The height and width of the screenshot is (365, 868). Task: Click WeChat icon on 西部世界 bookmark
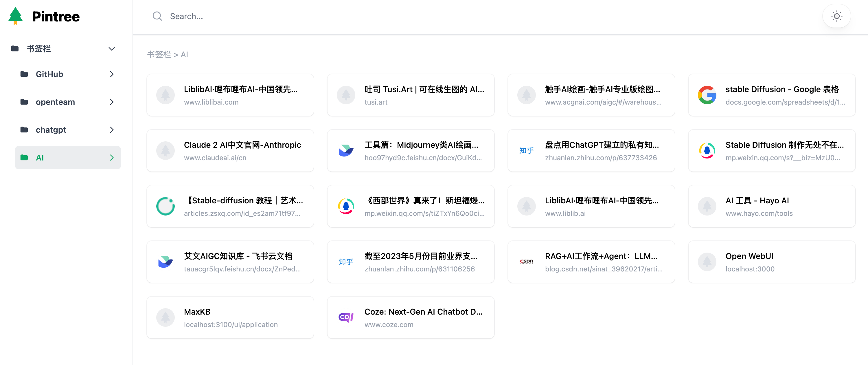coord(346,206)
